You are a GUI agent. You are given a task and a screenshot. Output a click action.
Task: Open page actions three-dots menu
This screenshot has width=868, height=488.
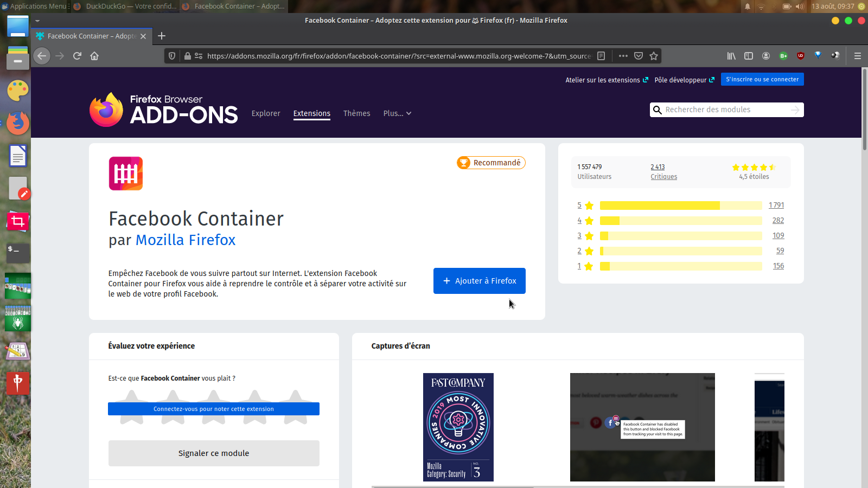623,56
